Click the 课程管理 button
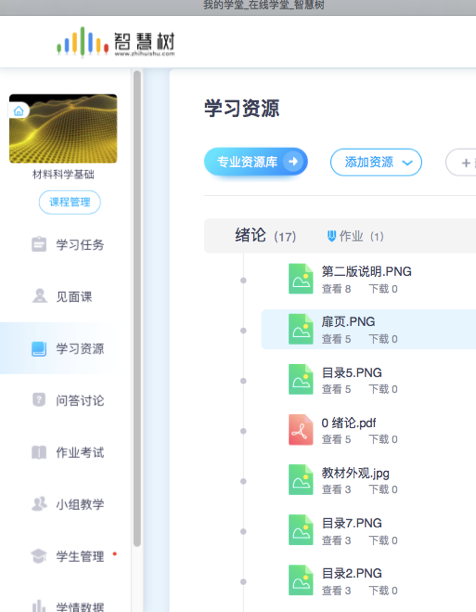Image resolution: width=476 pixels, height=612 pixels. point(70,202)
